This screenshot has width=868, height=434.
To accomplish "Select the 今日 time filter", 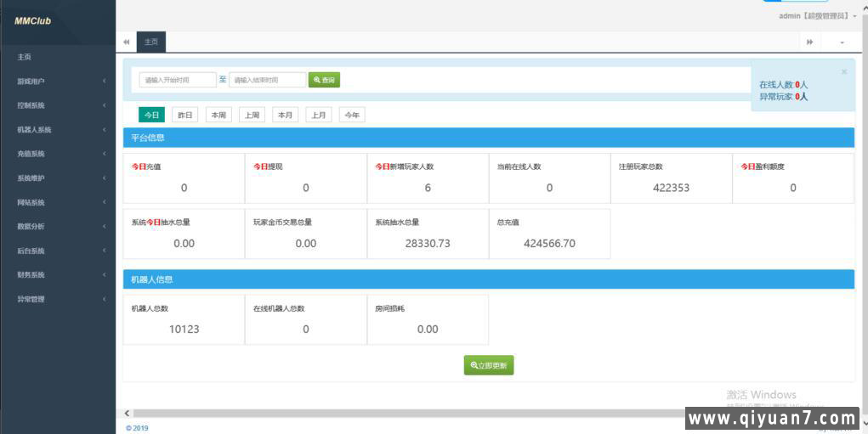I will [x=151, y=115].
